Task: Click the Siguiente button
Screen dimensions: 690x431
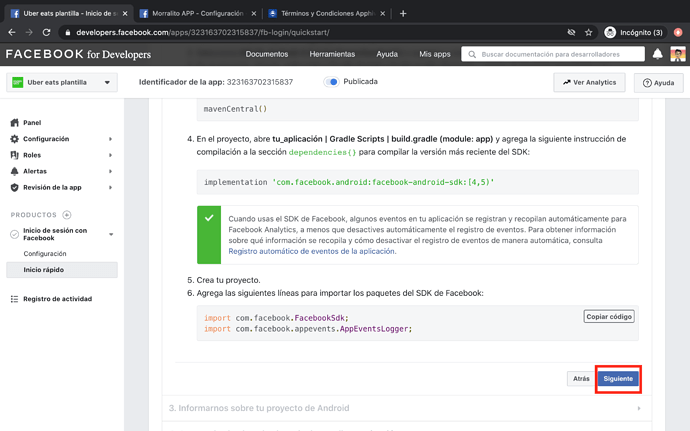Action: 618,379
